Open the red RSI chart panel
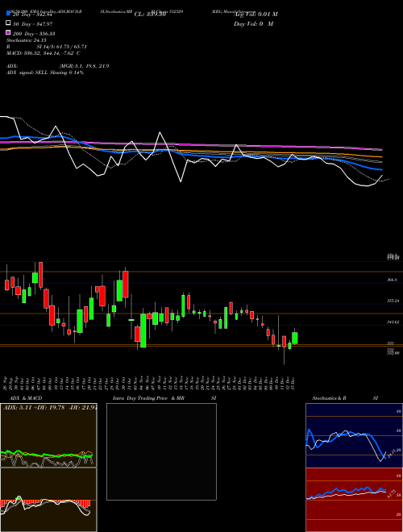403x532 pixels. (354, 500)
